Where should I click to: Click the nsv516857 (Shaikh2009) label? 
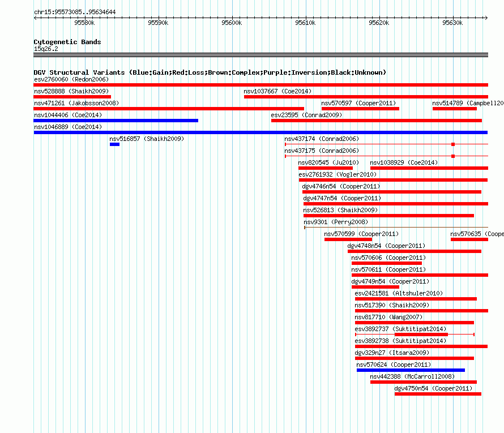(x=147, y=139)
